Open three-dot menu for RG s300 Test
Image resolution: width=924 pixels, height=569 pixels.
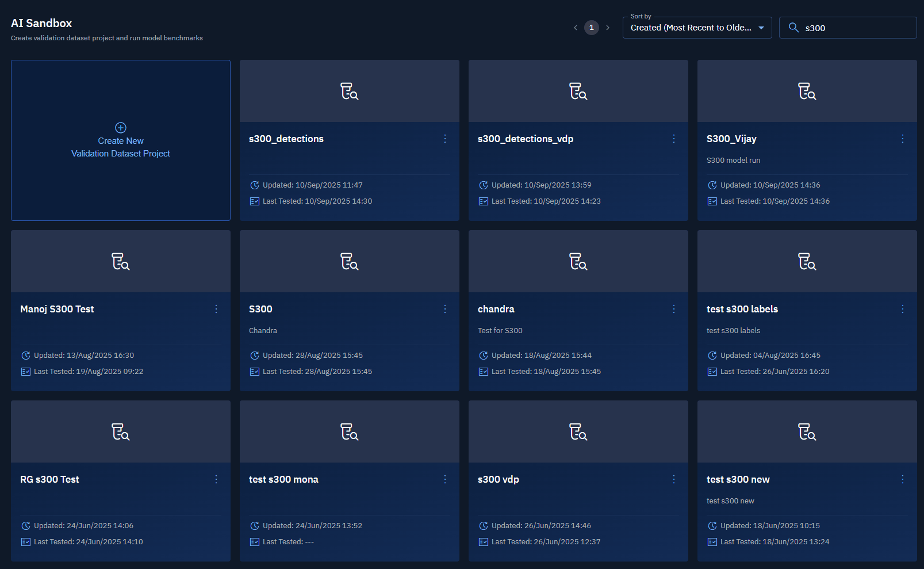tap(216, 479)
